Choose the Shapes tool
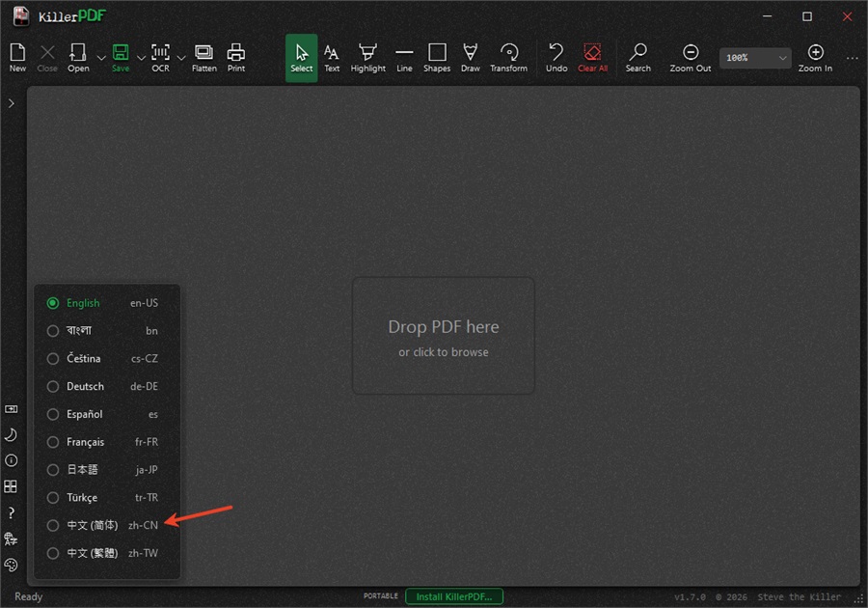The height and width of the screenshot is (608, 868). coord(437,58)
